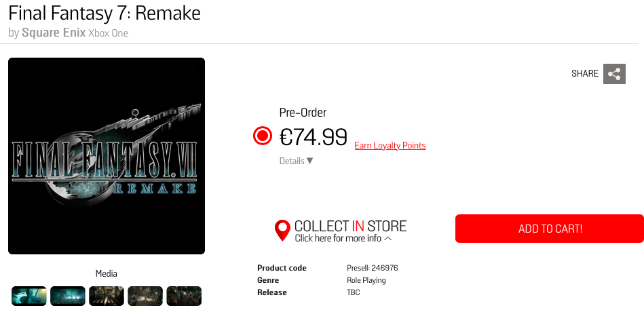Click the Final Fantasy VII Remake cover image

pyautogui.click(x=107, y=156)
